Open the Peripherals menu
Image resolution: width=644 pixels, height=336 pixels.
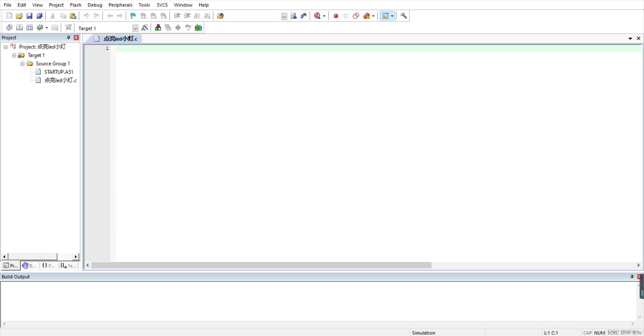[x=120, y=5]
